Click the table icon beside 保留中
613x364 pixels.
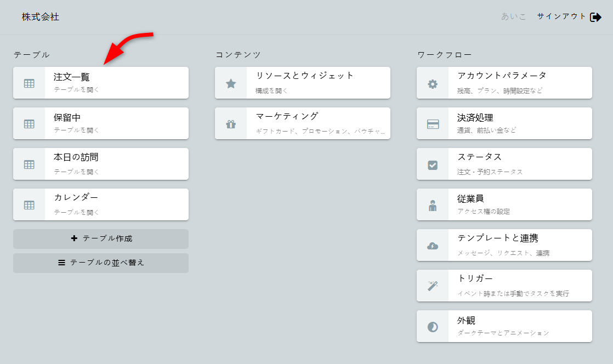coord(29,124)
